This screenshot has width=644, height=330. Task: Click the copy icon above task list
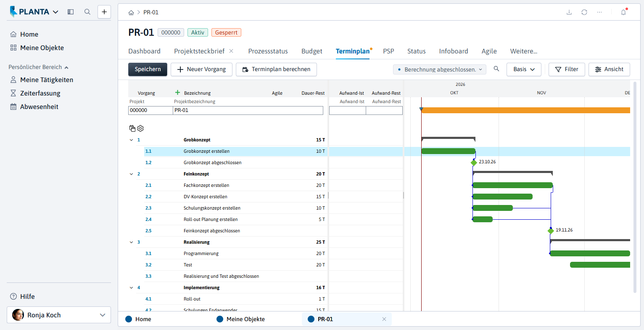point(132,128)
